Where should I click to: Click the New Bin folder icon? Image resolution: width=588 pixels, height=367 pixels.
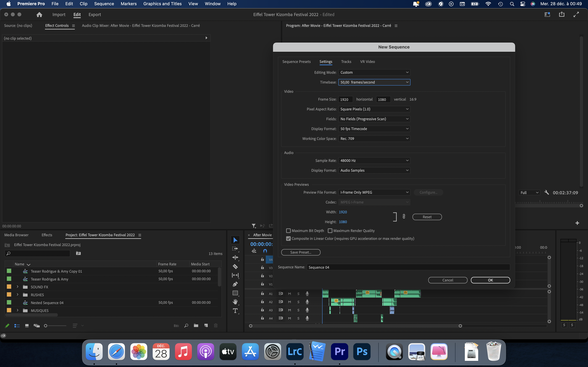[196, 326]
